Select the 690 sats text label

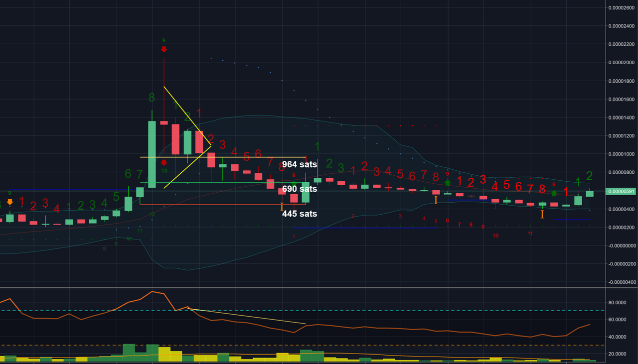(x=300, y=189)
